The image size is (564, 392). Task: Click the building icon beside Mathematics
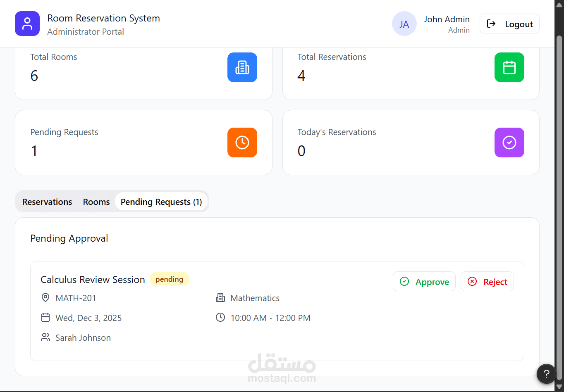(x=220, y=298)
